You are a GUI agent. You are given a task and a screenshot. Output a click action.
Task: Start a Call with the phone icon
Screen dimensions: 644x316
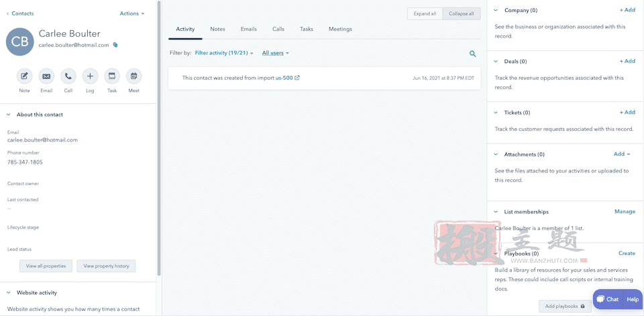(x=68, y=76)
